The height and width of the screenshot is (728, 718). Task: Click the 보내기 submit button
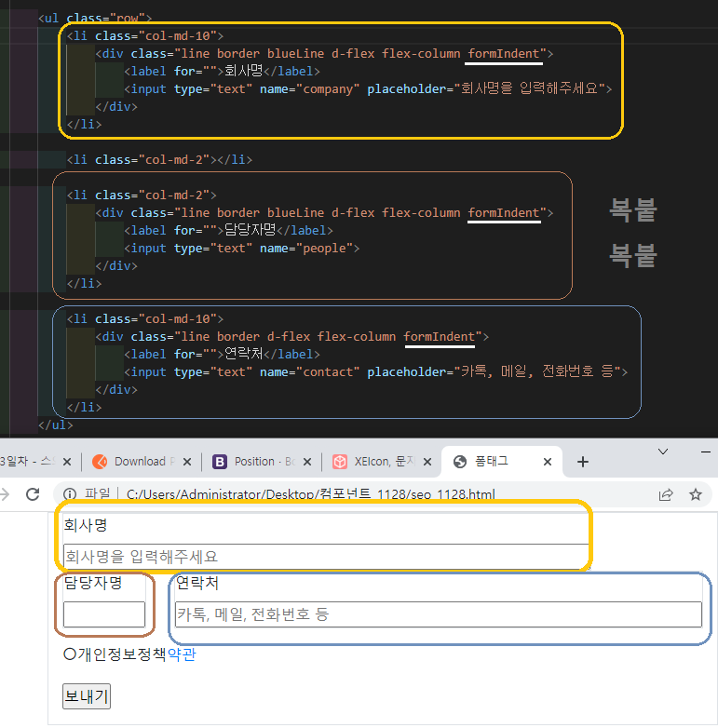click(x=87, y=696)
